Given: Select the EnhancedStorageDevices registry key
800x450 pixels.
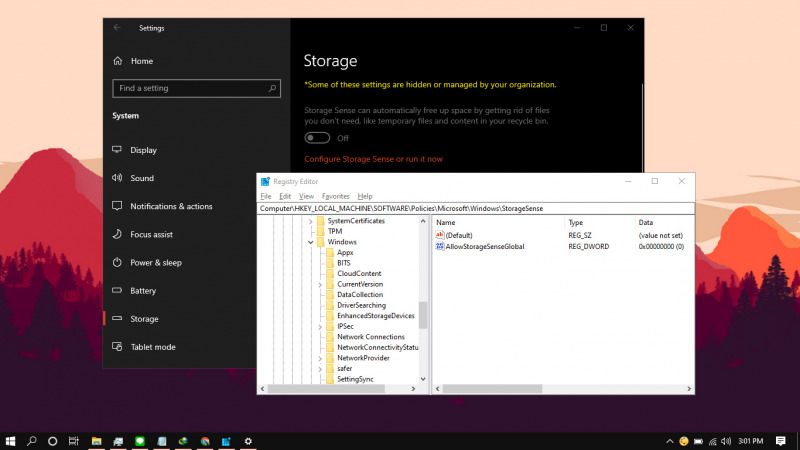Looking at the screenshot, I should point(376,316).
